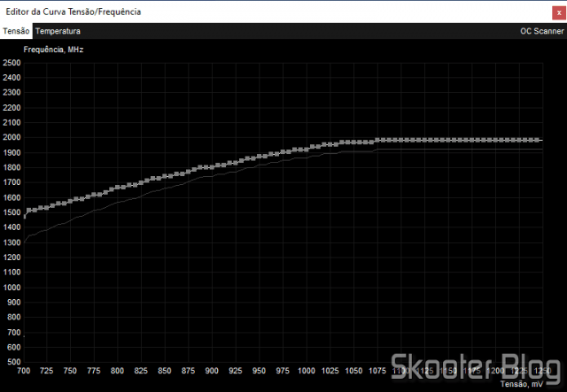Click the 800 voltage axis label
Viewport: 567px width, 392px height.
[117, 371]
